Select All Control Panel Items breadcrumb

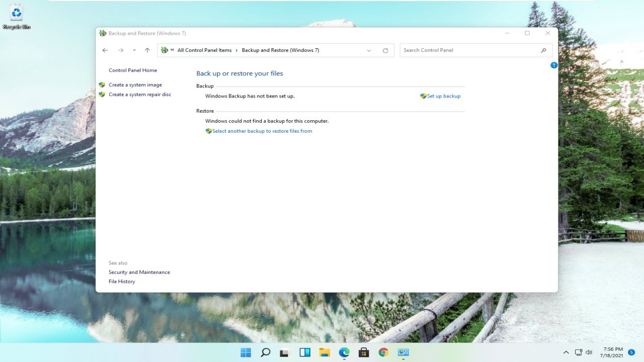(204, 50)
